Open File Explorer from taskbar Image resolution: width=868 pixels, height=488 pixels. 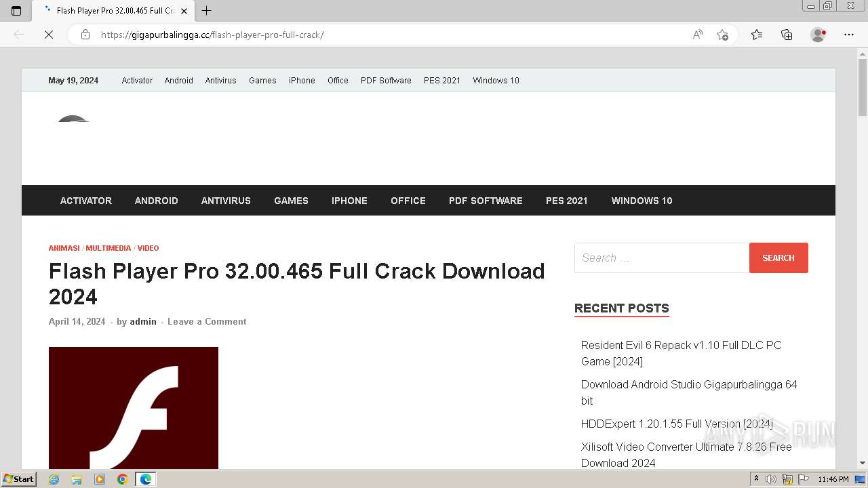point(77,479)
